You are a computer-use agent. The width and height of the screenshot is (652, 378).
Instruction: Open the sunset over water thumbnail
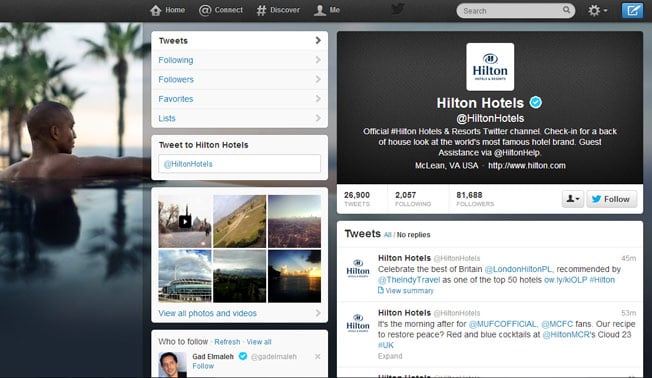coord(294,276)
